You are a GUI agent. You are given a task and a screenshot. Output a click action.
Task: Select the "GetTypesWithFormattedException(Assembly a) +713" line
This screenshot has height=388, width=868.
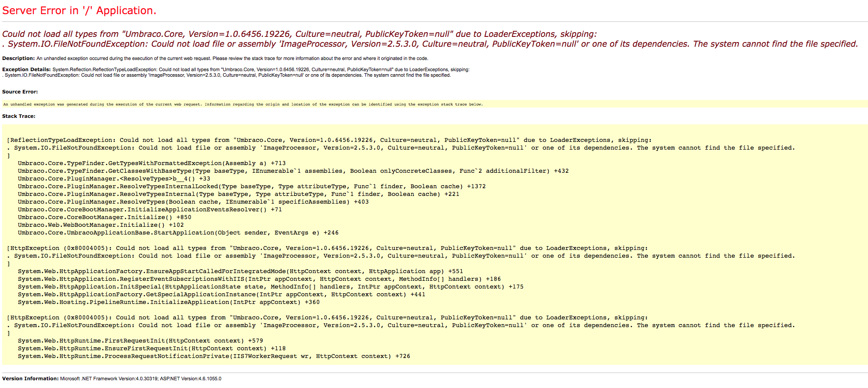152,163
